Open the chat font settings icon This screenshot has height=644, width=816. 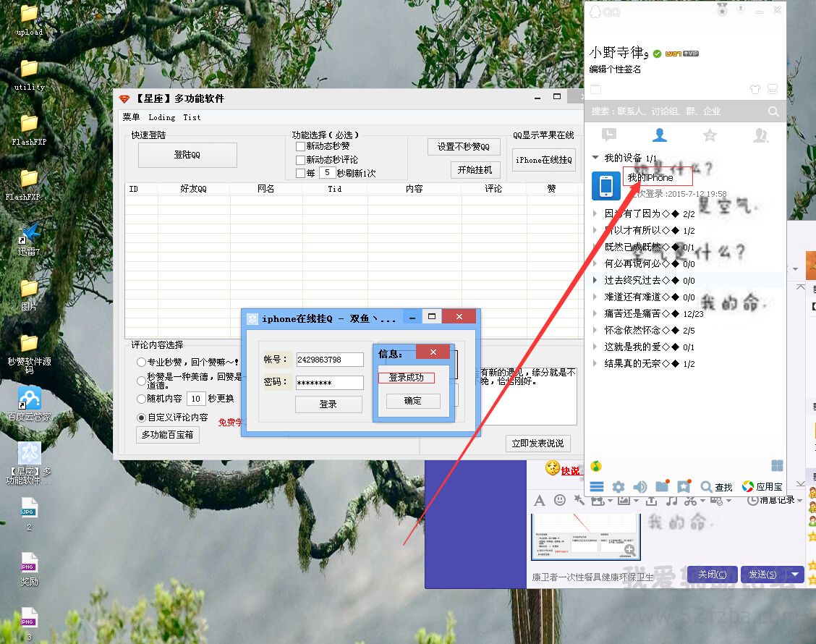point(540,501)
